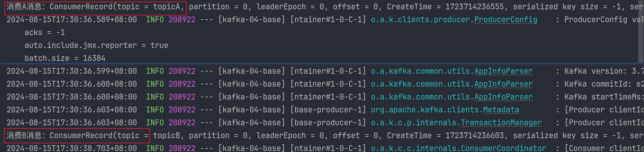
Task: Select 'auto.include.jmx.reporter = true' line
Action: pos(96,45)
